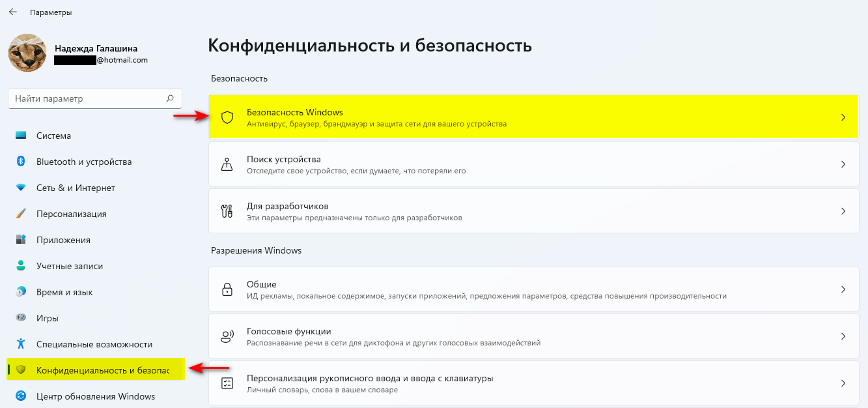Open Поиск устройства card
Screen dimensions: 868x408
pyautogui.click(x=533, y=164)
